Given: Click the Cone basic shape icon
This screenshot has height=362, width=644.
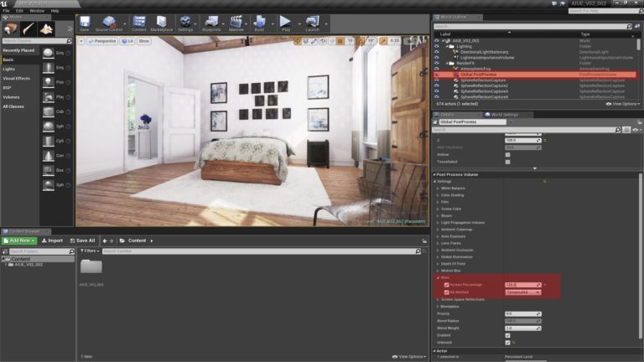Looking at the screenshot, I should point(48,156).
